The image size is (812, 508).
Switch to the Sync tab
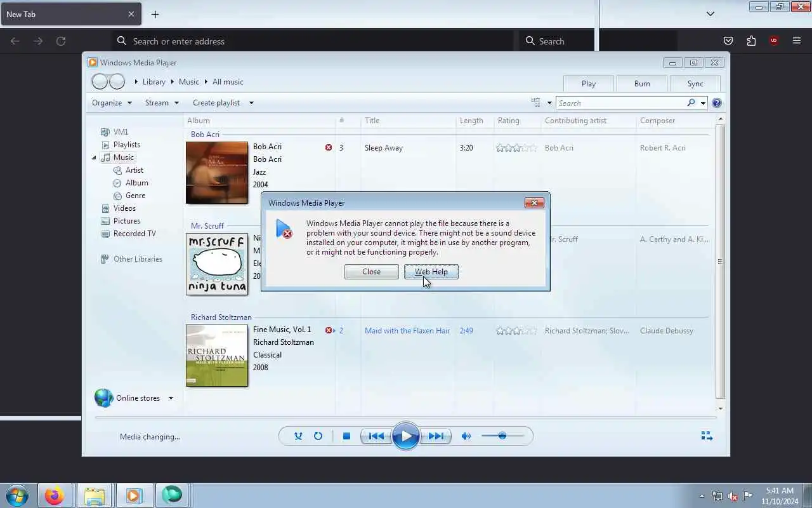[695, 84]
